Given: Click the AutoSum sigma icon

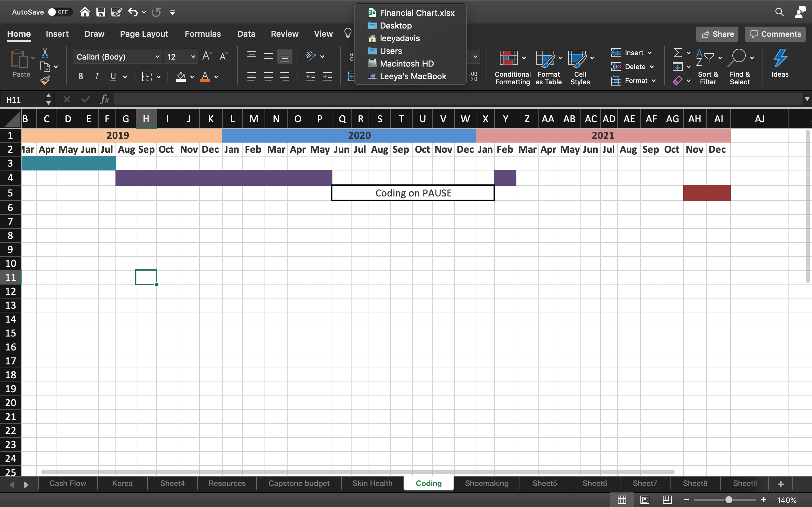Looking at the screenshot, I should 678,53.
